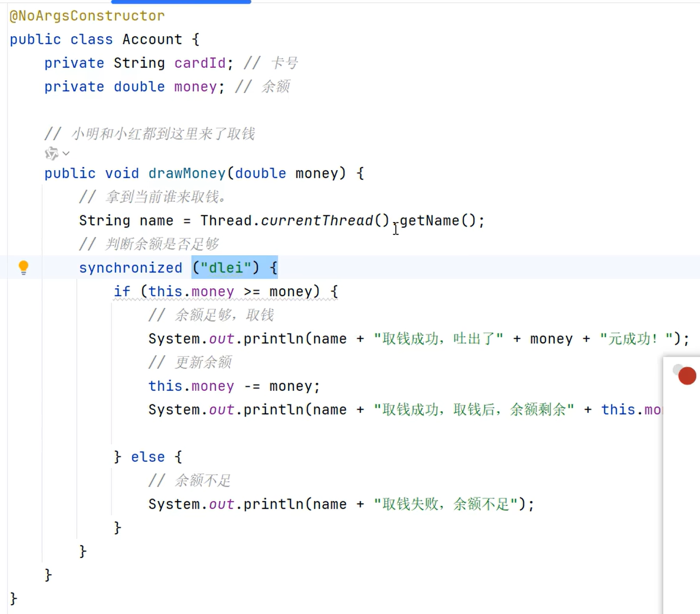Click the comment 更新余额
This screenshot has height=614, width=700.
190,362
